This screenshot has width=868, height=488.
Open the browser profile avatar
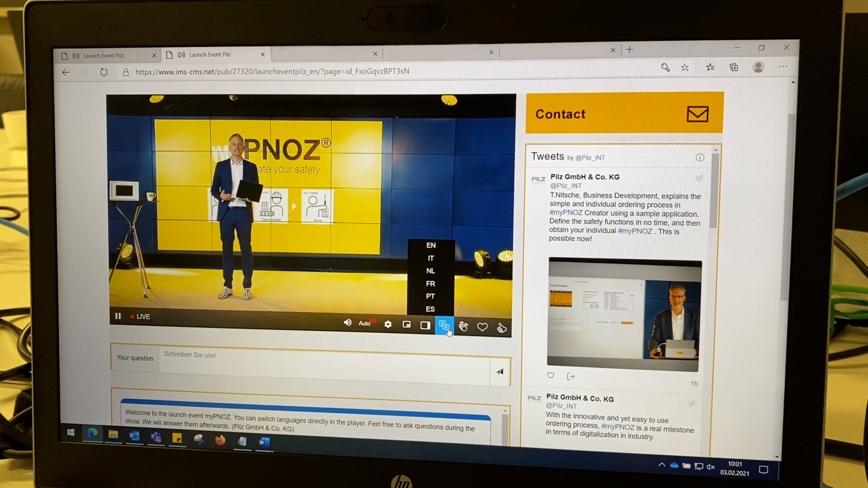pos(758,67)
